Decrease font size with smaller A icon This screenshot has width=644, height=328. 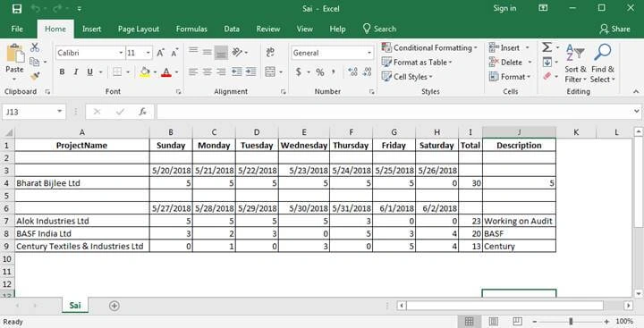[x=174, y=53]
